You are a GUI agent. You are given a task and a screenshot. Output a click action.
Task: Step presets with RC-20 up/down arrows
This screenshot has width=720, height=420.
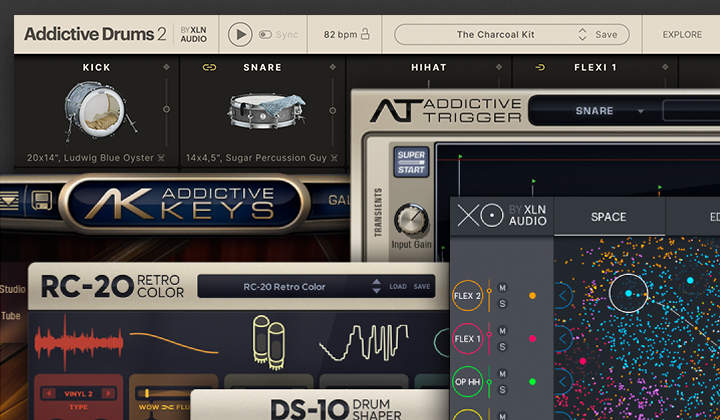(x=376, y=286)
